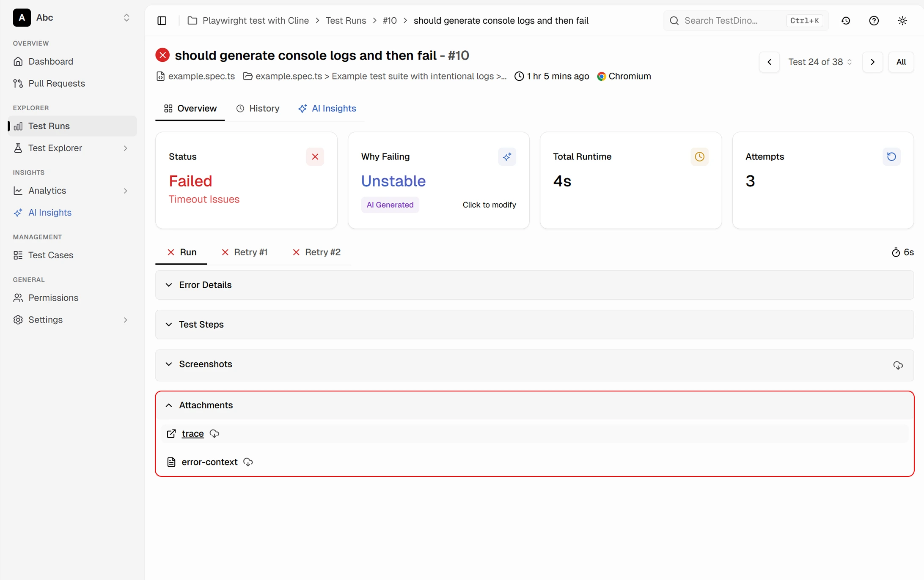This screenshot has width=924, height=580.
Task: Open the run history clock icon
Action: [x=846, y=21]
